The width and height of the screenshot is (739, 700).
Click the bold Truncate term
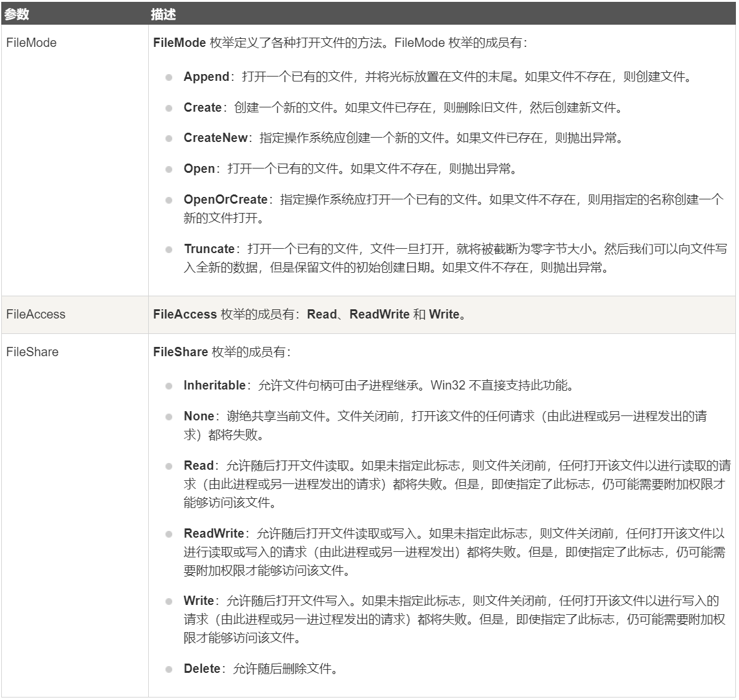coord(209,249)
